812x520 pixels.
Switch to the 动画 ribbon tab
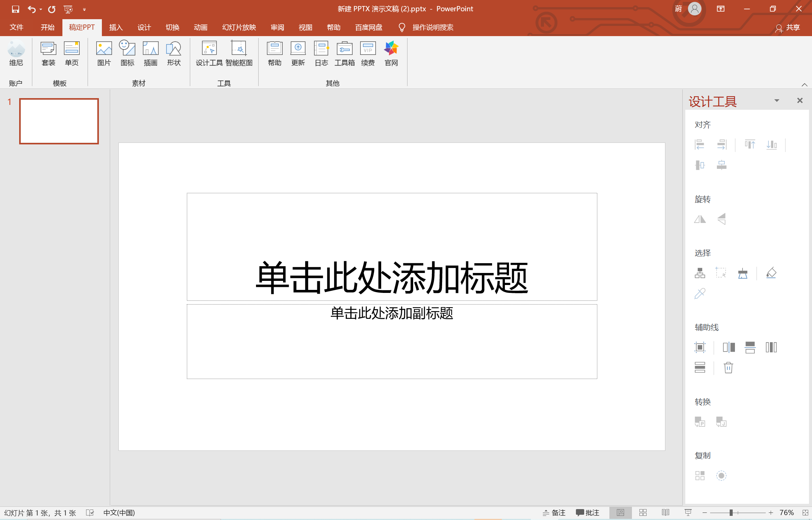click(201, 27)
